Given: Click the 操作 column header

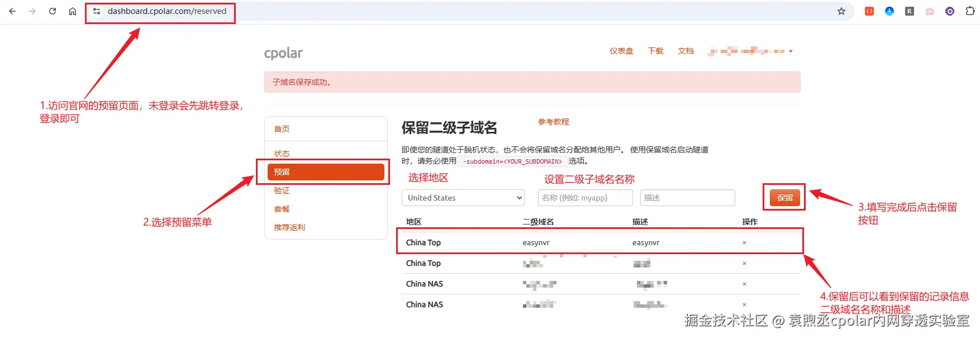Looking at the screenshot, I should [750, 222].
